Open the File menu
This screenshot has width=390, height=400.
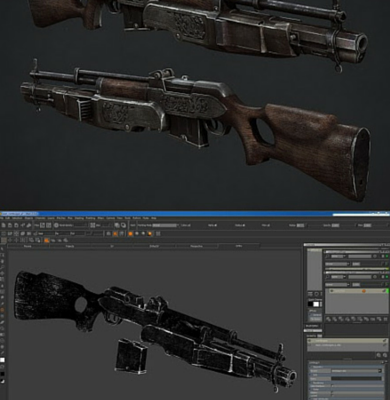pyautogui.click(x=1, y=218)
